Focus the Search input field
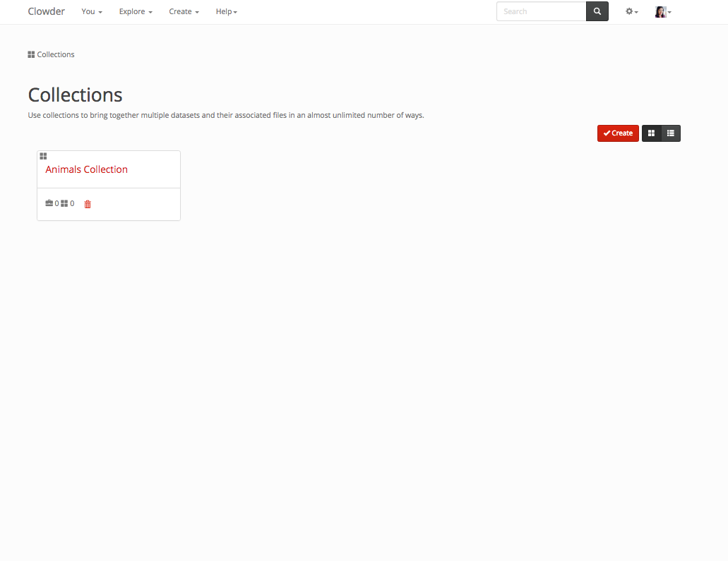 pyautogui.click(x=541, y=11)
